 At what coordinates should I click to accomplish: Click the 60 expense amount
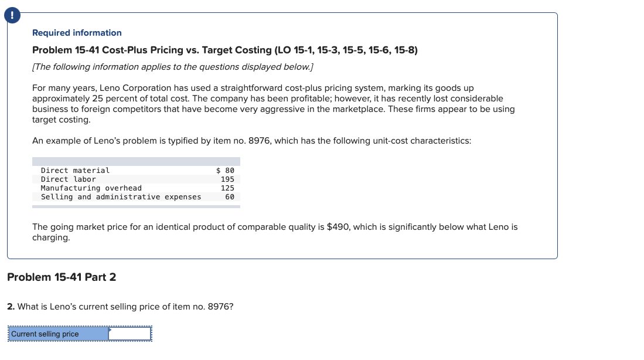[x=230, y=196]
